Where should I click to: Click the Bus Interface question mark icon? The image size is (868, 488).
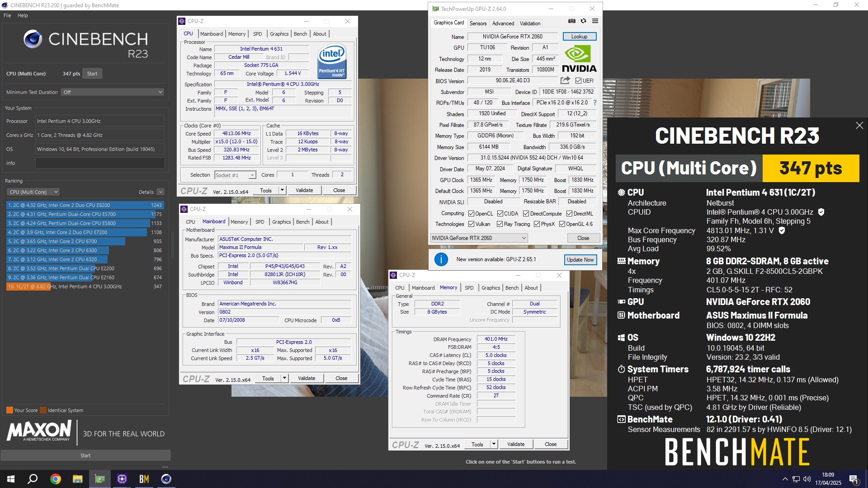[x=595, y=103]
